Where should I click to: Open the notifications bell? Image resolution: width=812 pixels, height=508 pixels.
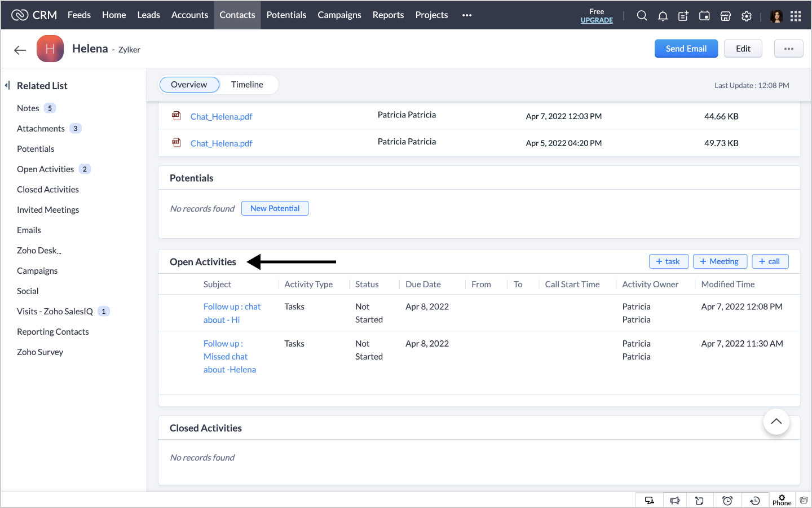click(663, 16)
